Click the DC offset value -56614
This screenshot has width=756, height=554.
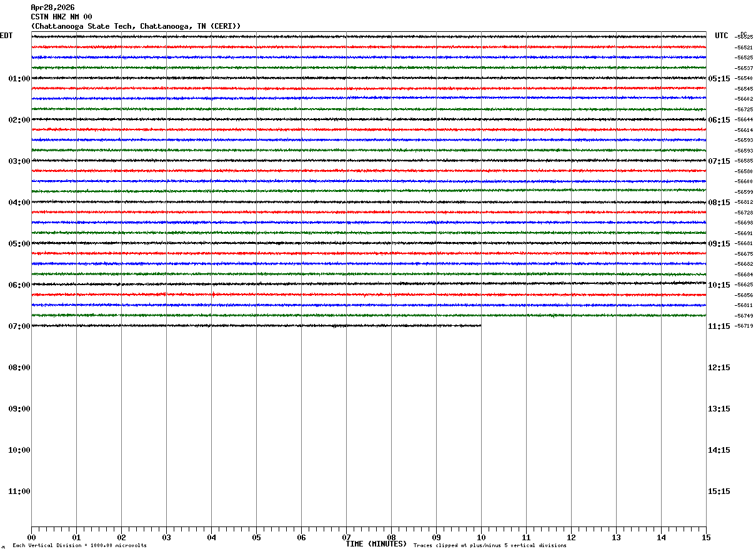pyautogui.click(x=744, y=130)
